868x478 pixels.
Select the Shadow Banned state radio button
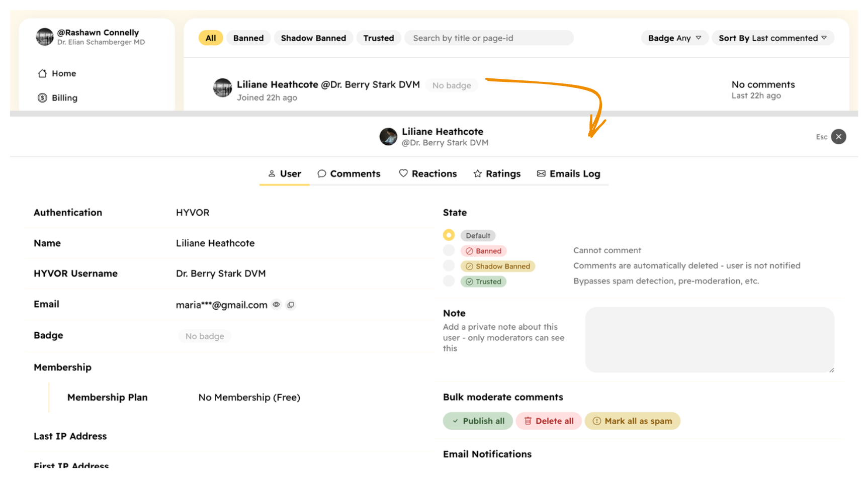[449, 266]
